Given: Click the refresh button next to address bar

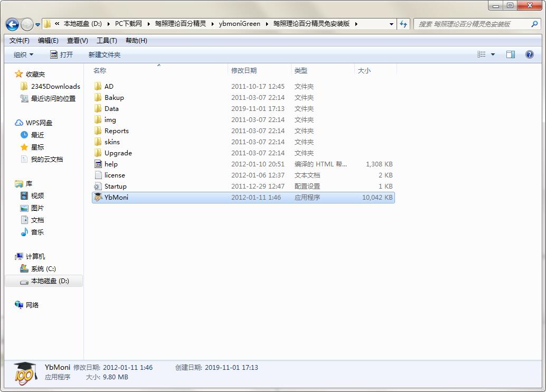Looking at the screenshot, I should (403, 24).
